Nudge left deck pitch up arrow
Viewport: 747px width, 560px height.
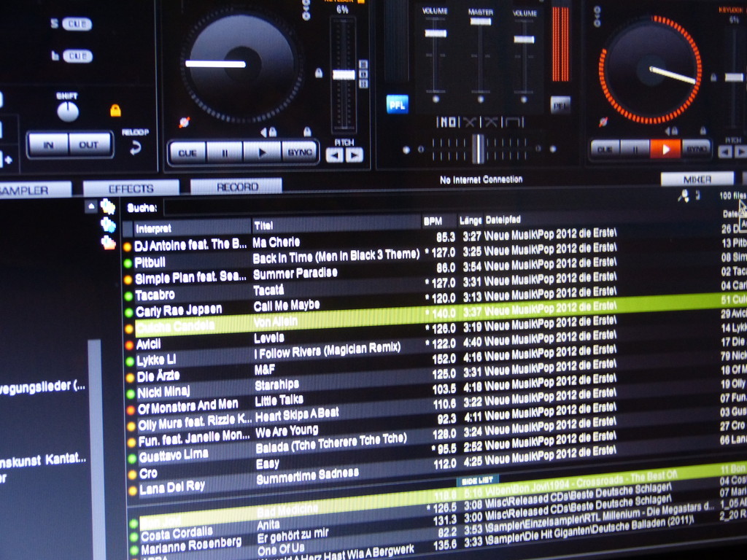click(354, 155)
